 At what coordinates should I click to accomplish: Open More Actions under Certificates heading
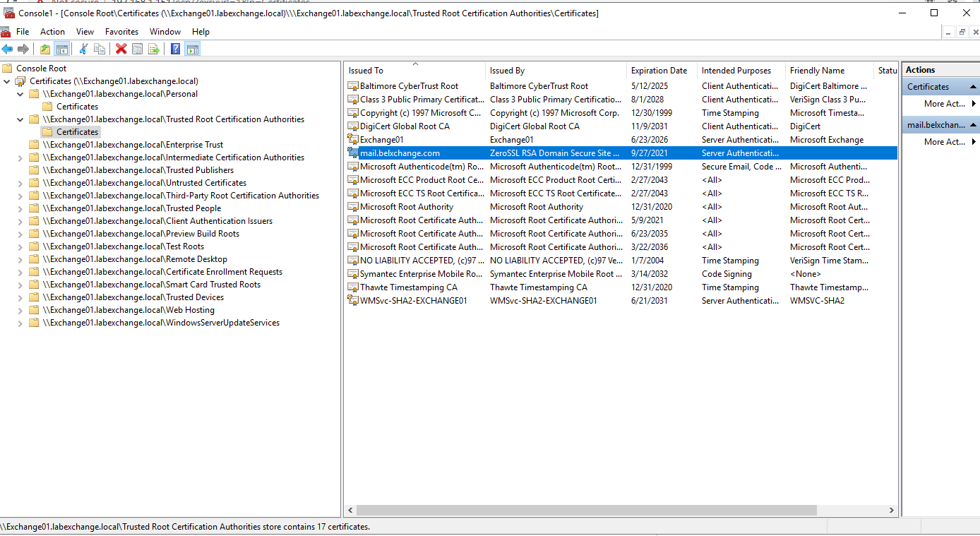[x=944, y=104]
